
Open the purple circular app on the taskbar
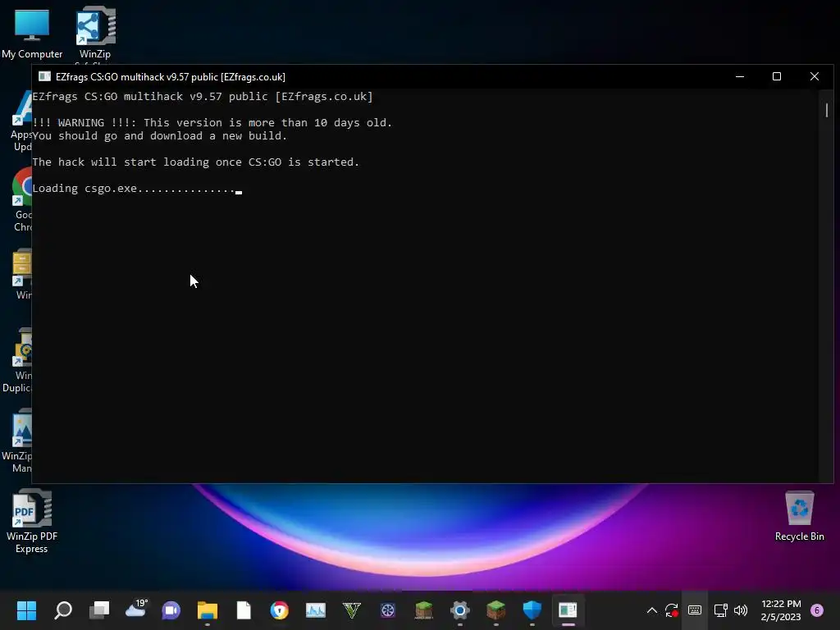click(388, 610)
